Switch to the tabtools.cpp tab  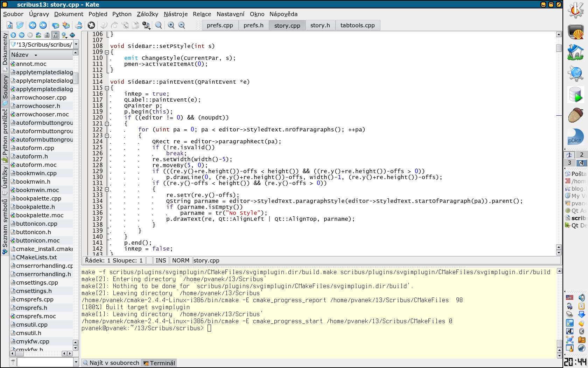click(x=357, y=25)
